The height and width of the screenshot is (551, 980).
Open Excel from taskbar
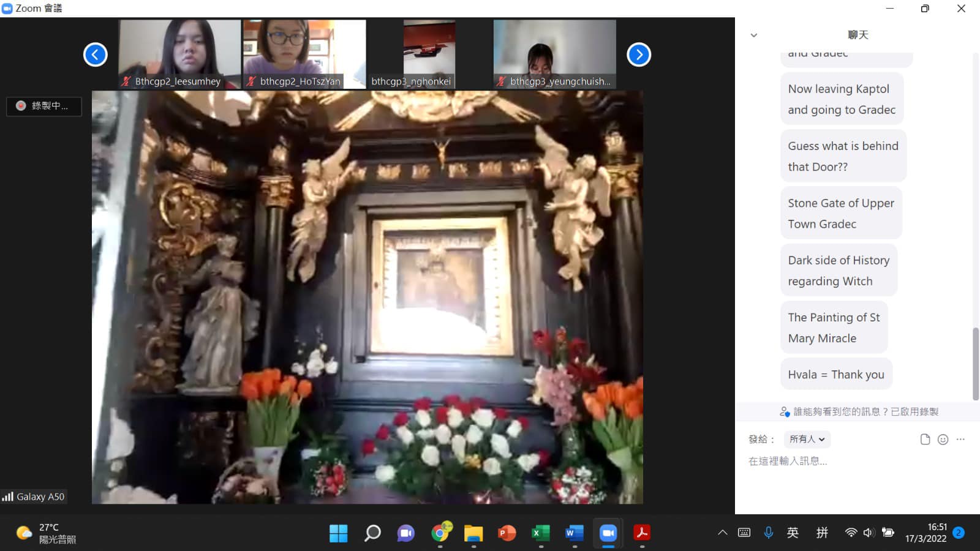(541, 533)
